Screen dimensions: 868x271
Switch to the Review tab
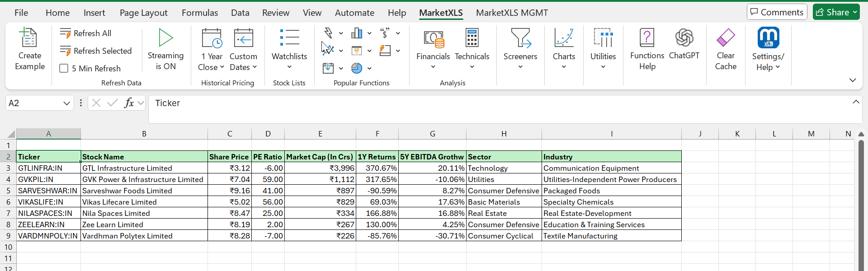[x=276, y=13]
